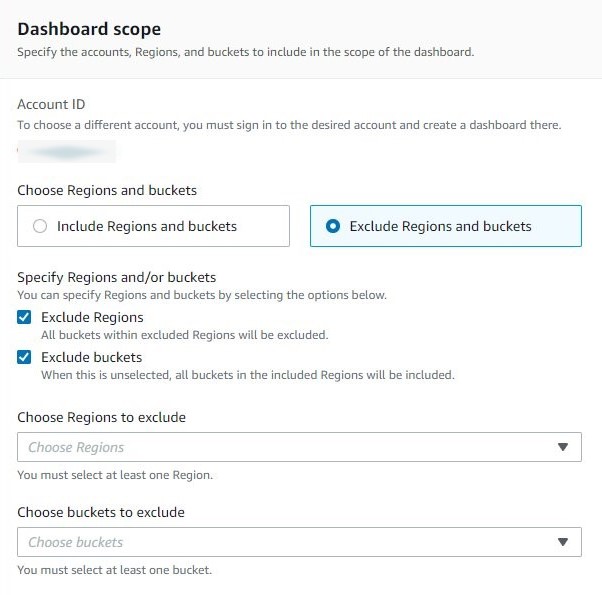
Task: Select the Exclude Regions and buckets radio button
Action: point(332,226)
